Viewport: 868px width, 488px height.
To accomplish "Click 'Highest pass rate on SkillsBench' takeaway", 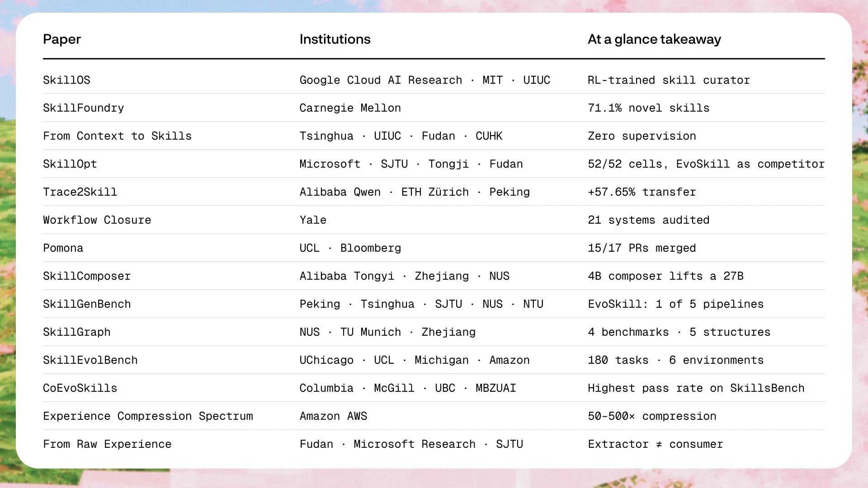I will tap(696, 388).
